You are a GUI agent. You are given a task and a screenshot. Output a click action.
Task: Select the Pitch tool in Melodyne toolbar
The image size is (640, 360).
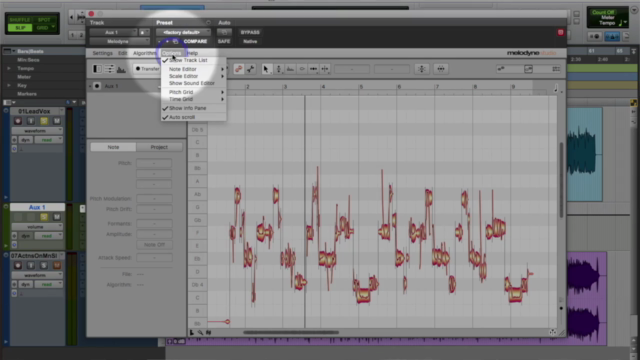click(x=279, y=69)
